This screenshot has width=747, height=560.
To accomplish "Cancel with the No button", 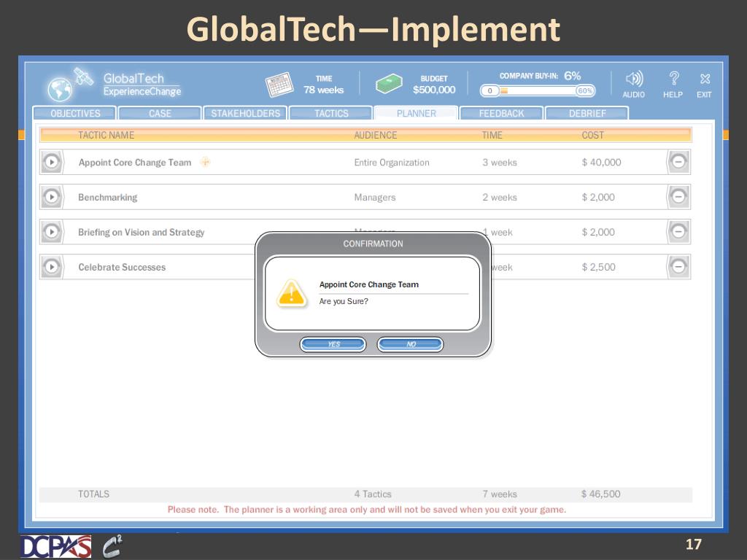I will [410, 344].
